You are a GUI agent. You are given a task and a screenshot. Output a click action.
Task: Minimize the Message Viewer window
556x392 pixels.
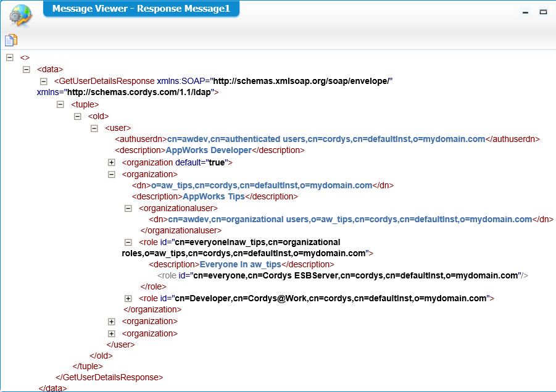[526, 12]
